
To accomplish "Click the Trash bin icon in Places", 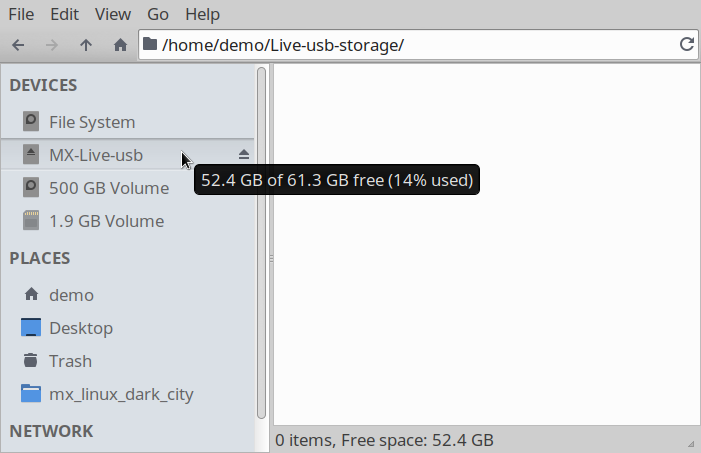I will (31, 360).
